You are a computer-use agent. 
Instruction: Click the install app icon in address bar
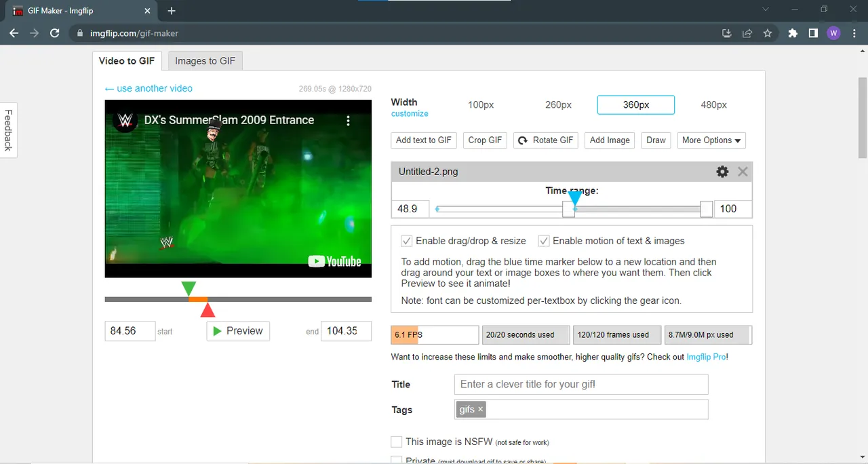pos(727,33)
